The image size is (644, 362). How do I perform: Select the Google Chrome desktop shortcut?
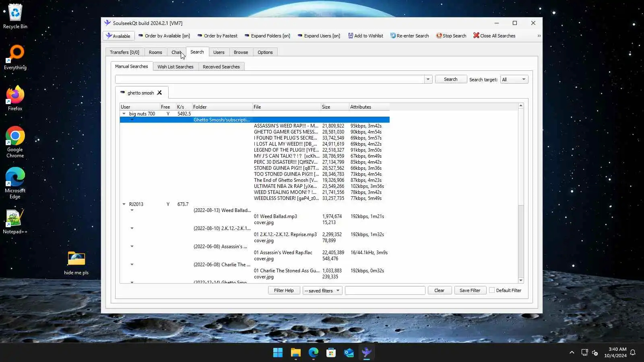click(15, 142)
